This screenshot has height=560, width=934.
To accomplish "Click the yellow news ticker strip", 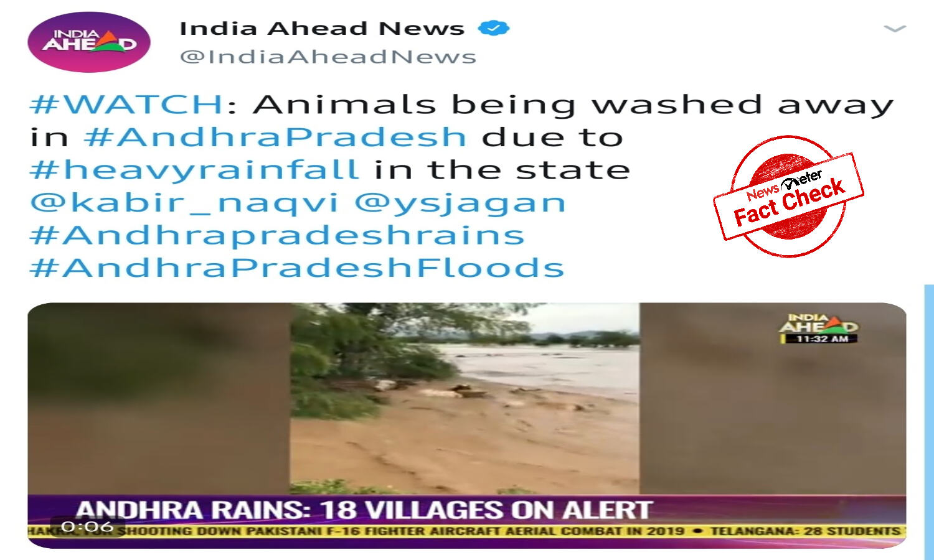I will tap(466, 531).
